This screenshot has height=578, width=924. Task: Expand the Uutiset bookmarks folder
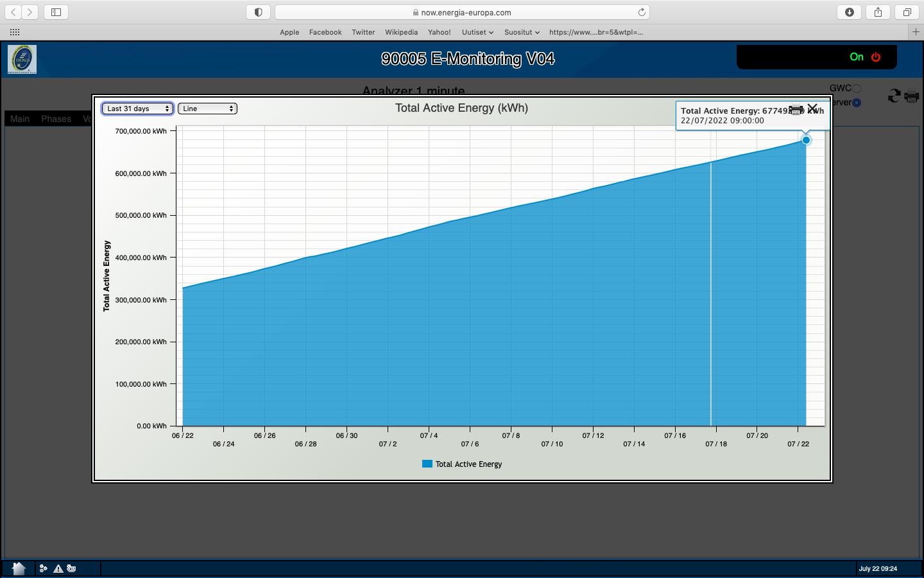click(477, 32)
